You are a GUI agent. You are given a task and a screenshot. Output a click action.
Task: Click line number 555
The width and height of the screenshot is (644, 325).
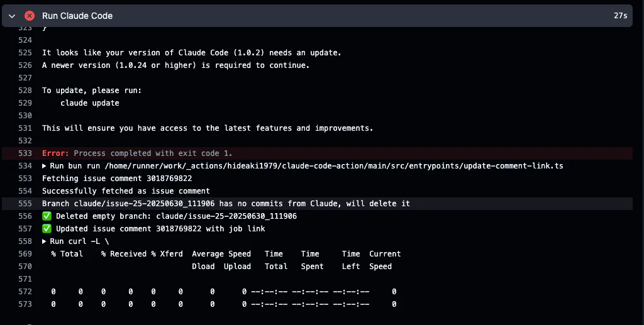[x=25, y=204]
